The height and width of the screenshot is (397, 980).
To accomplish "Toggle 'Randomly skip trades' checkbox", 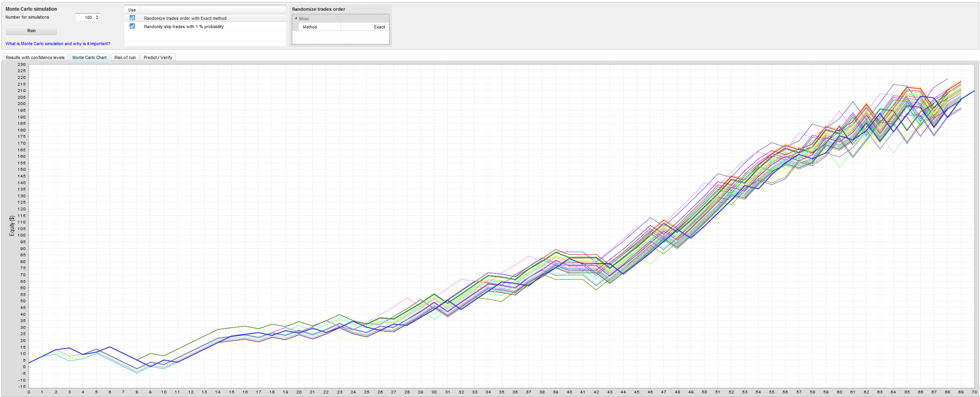I will click(132, 26).
